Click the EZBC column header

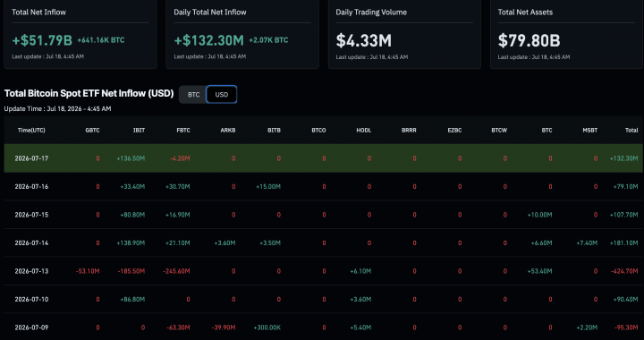click(x=454, y=130)
